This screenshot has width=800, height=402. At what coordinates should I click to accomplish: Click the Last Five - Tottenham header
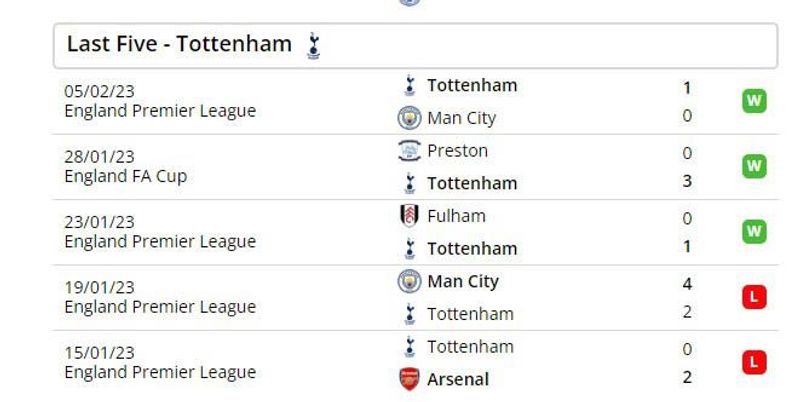click(x=415, y=45)
